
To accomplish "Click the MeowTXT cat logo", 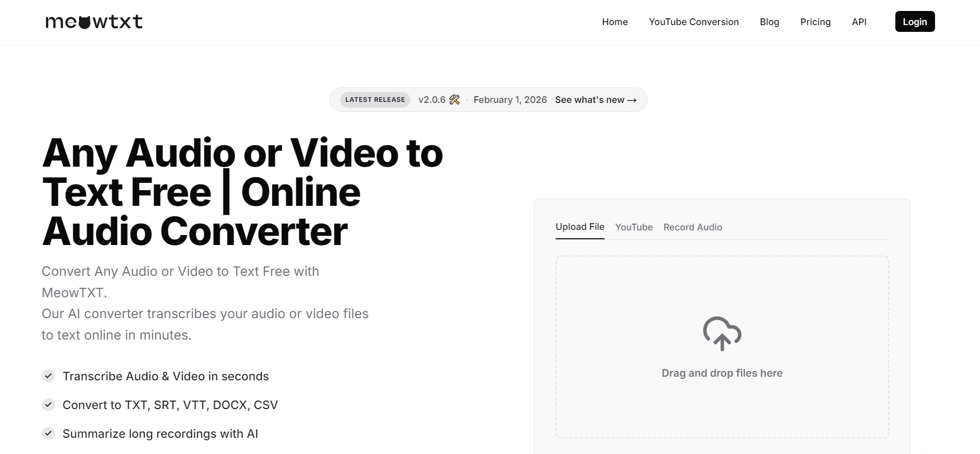I will [x=94, y=21].
